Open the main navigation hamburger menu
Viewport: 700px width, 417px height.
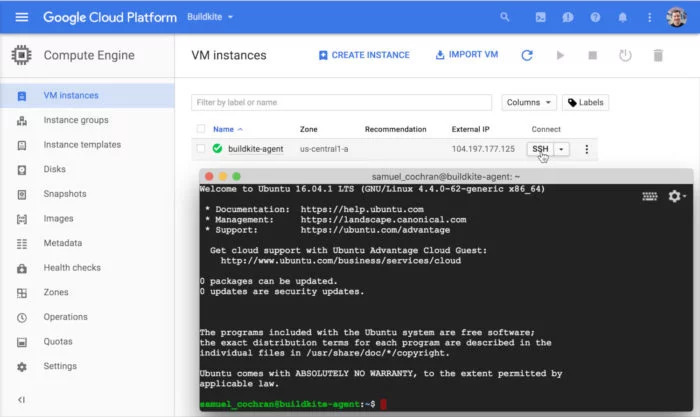pos(21,17)
